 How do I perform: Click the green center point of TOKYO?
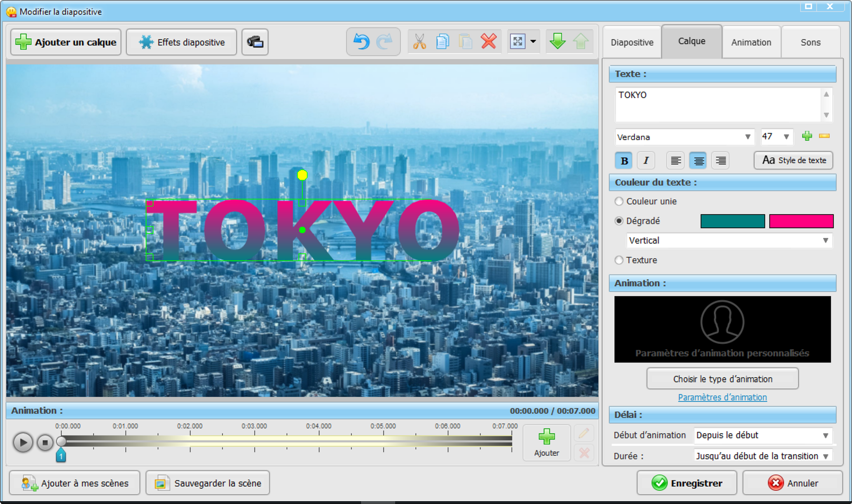[302, 230]
